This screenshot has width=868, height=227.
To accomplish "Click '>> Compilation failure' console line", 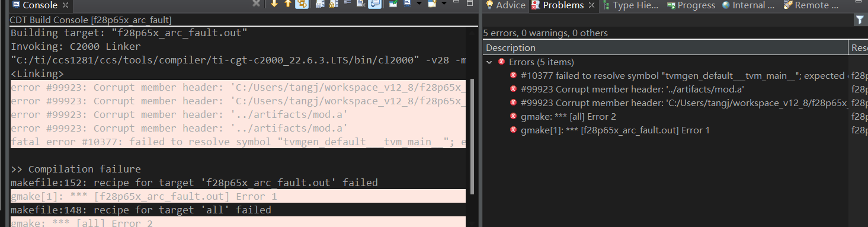I will (x=75, y=169).
